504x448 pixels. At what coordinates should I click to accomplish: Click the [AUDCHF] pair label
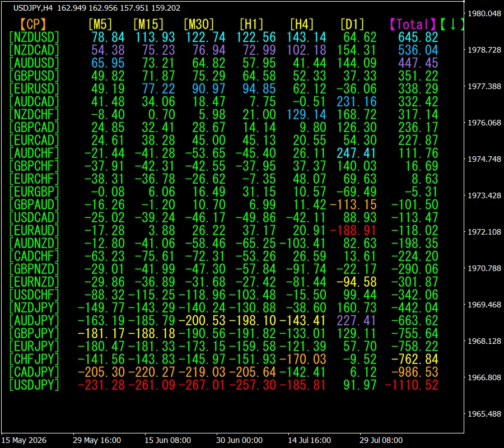click(34, 153)
